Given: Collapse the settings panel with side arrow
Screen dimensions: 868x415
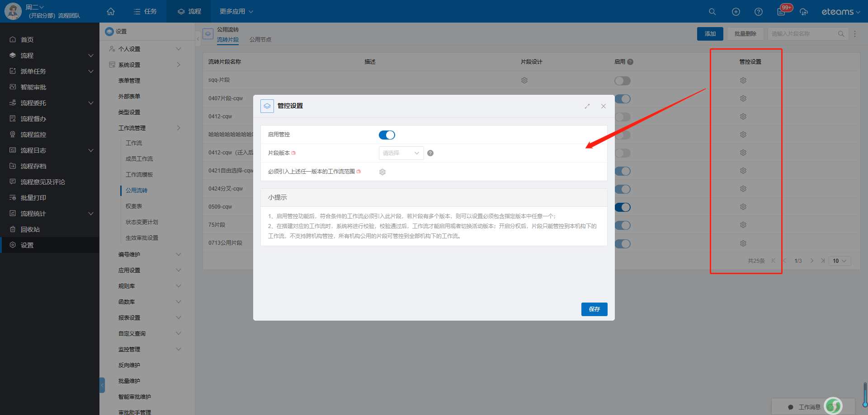Looking at the screenshot, I should point(198,39).
